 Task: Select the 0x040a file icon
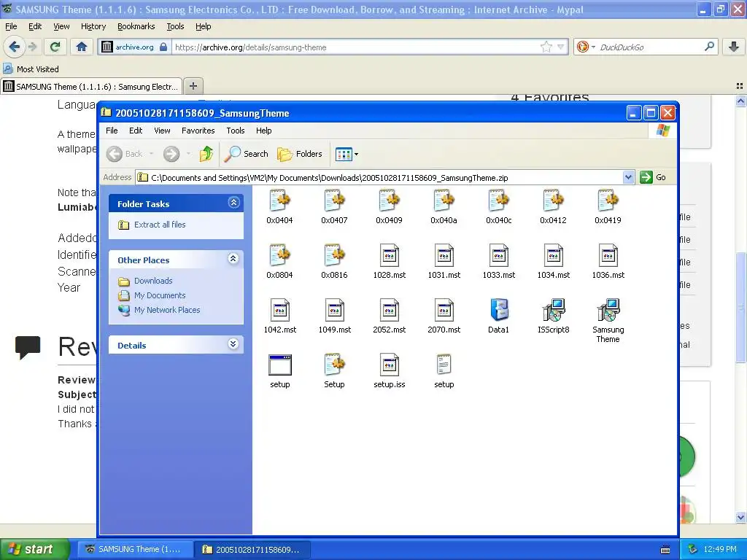444,201
